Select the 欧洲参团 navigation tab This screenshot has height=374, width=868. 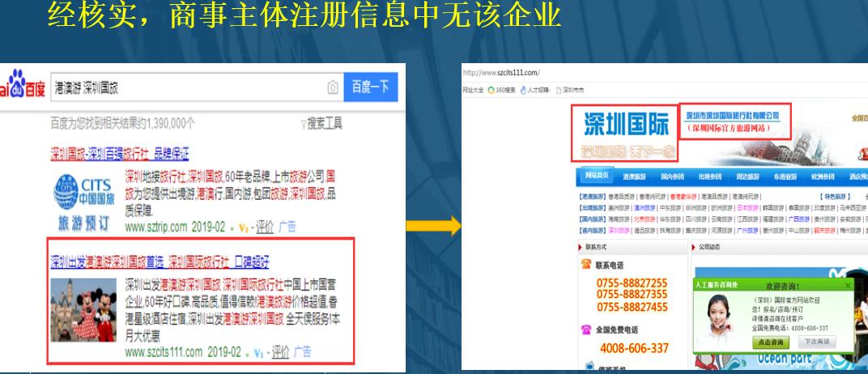pos(823,176)
